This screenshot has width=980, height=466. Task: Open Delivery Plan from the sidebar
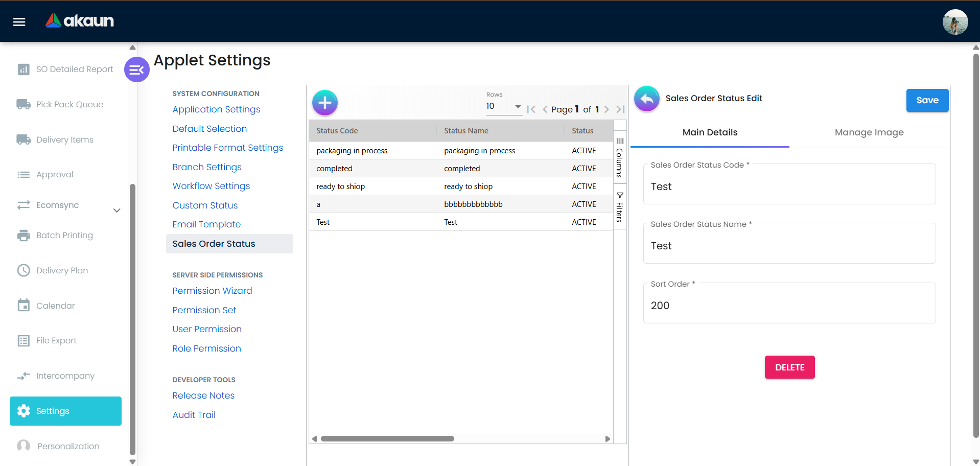pyautogui.click(x=62, y=270)
